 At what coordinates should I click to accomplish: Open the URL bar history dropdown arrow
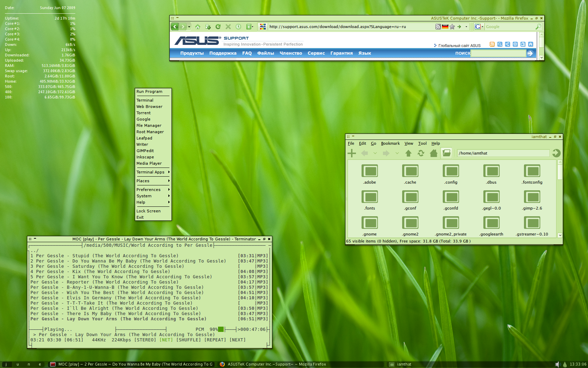coord(466,27)
